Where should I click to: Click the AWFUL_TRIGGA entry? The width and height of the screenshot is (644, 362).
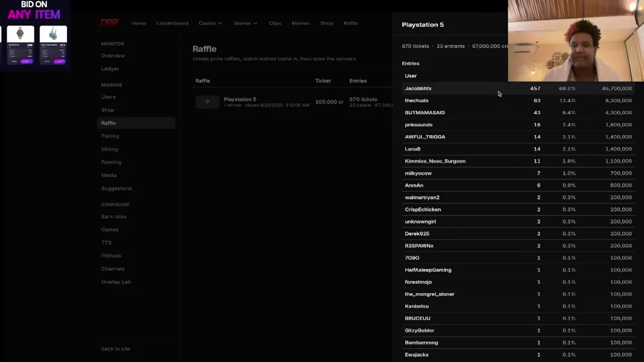point(518,137)
